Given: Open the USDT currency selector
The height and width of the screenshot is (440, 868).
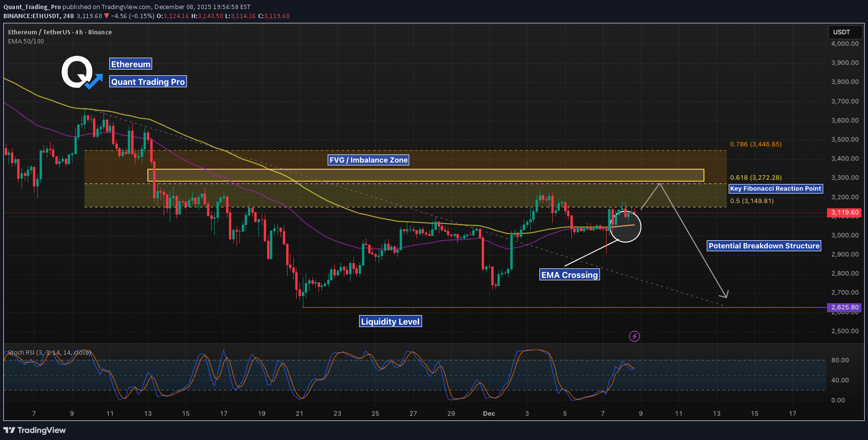Looking at the screenshot, I should click(x=844, y=32).
